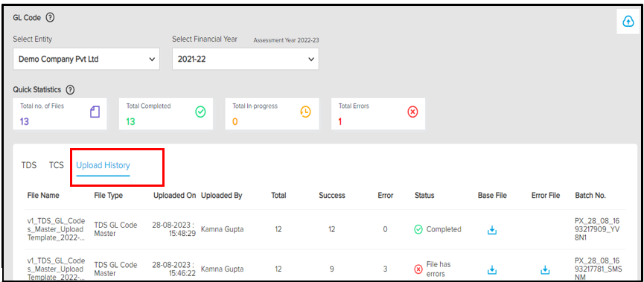Click the cloud upload icon
The image size is (644, 282).
[x=628, y=22]
